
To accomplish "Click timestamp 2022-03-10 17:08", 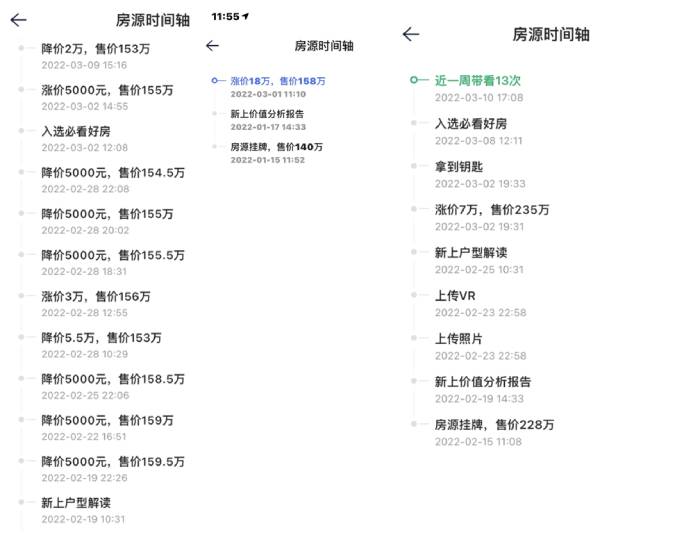I will (x=479, y=98).
